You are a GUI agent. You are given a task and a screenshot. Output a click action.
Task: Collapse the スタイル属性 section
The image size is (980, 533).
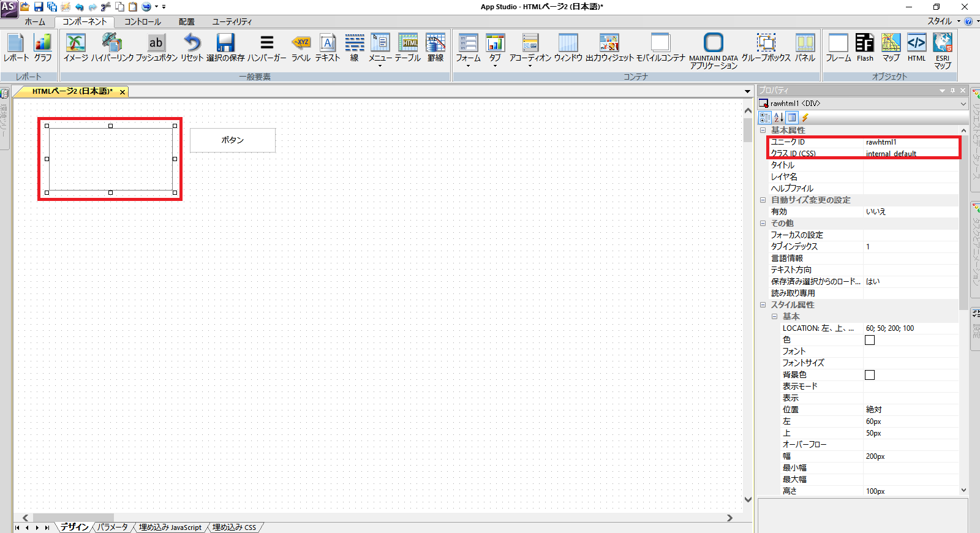pyautogui.click(x=763, y=304)
